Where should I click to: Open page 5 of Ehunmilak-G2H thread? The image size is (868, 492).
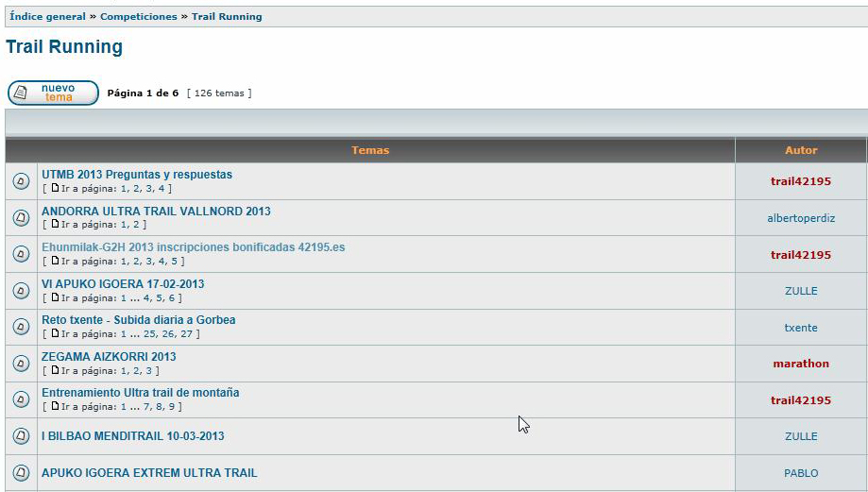(x=174, y=262)
